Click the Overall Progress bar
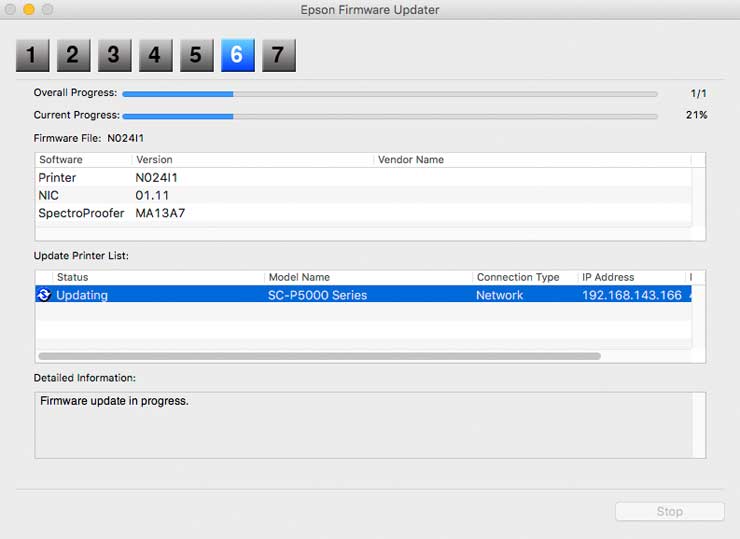740x539 pixels. 390,94
